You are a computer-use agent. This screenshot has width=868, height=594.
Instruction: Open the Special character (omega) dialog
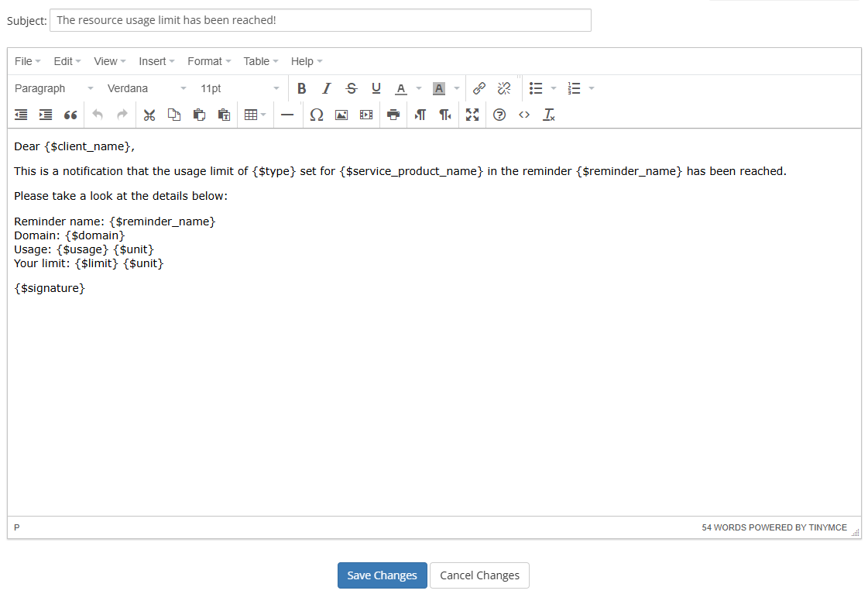click(317, 115)
